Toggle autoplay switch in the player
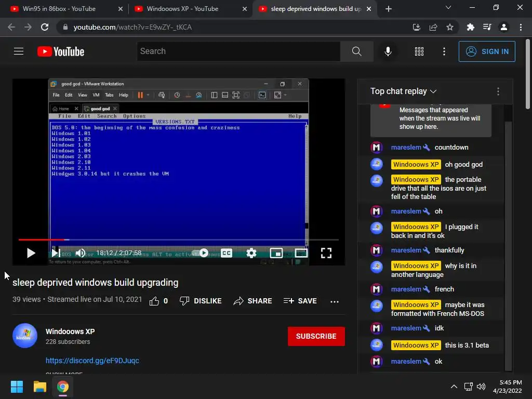Image resolution: width=532 pixels, height=399 pixels. point(200,253)
